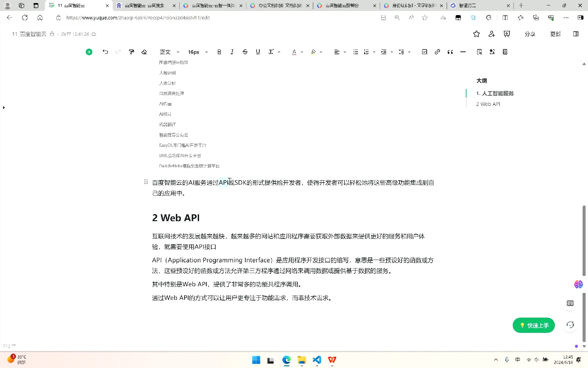Toggle underline formatting
The height and width of the screenshot is (368, 588).
coord(258,52)
